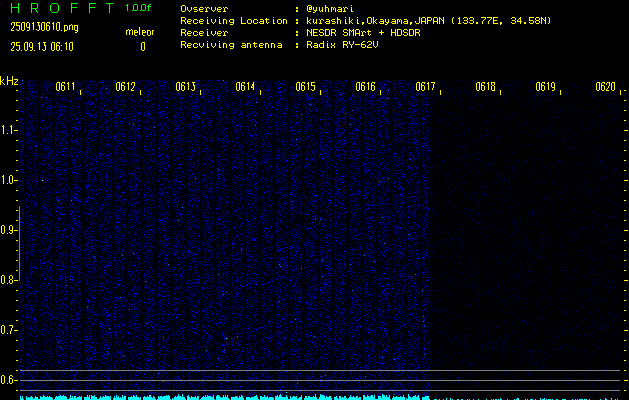Click the filename 2509130610.png

(x=44, y=27)
